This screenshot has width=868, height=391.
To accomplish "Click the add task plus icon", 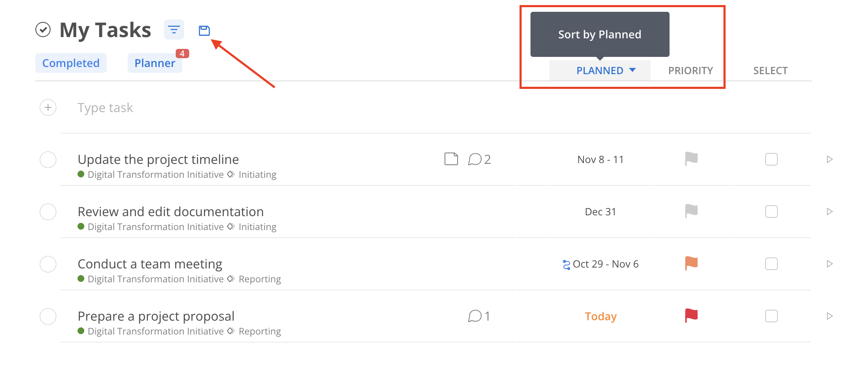I will tap(48, 107).
